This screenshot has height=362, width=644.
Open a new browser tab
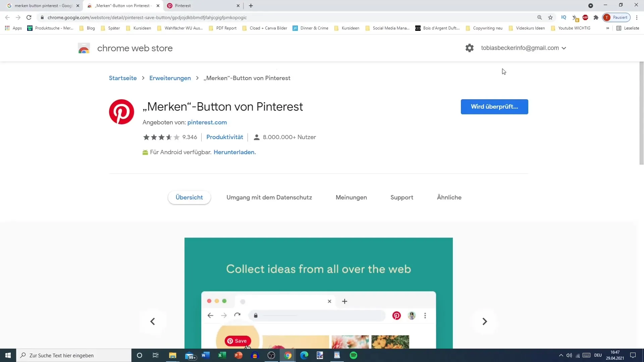251,6
